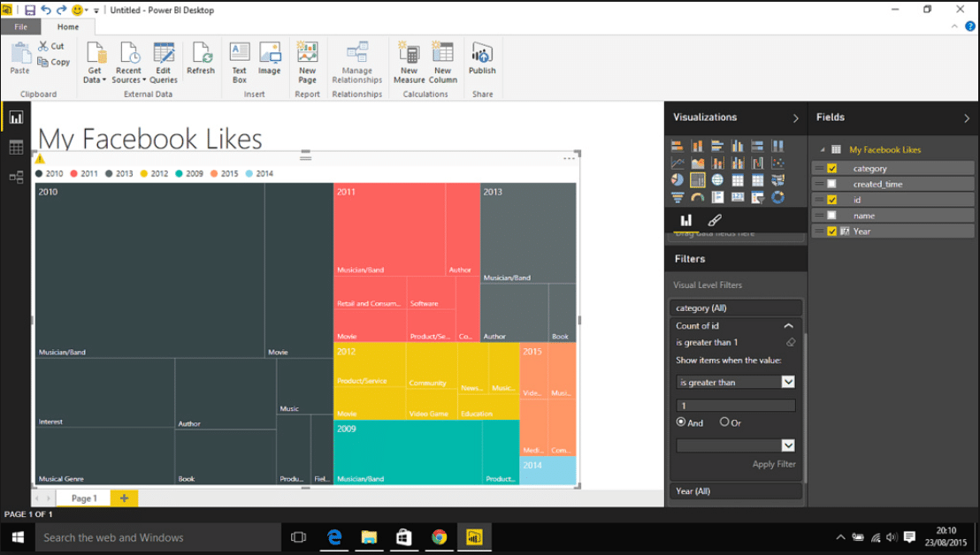Collapse the Visualizations pane chevron
Screen dimensions: 980x555
point(796,118)
